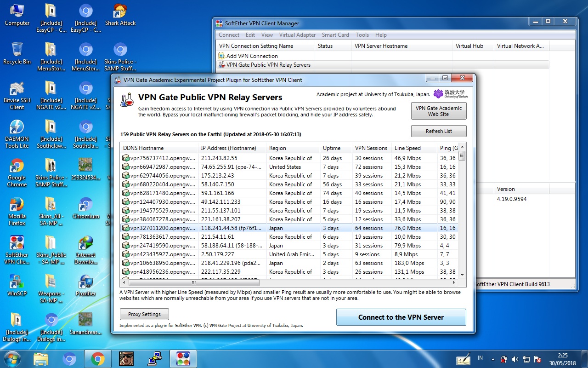Select the Internet Download Manager desktop icon
Screen dimensions: 588x368
[x=86, y=250]
